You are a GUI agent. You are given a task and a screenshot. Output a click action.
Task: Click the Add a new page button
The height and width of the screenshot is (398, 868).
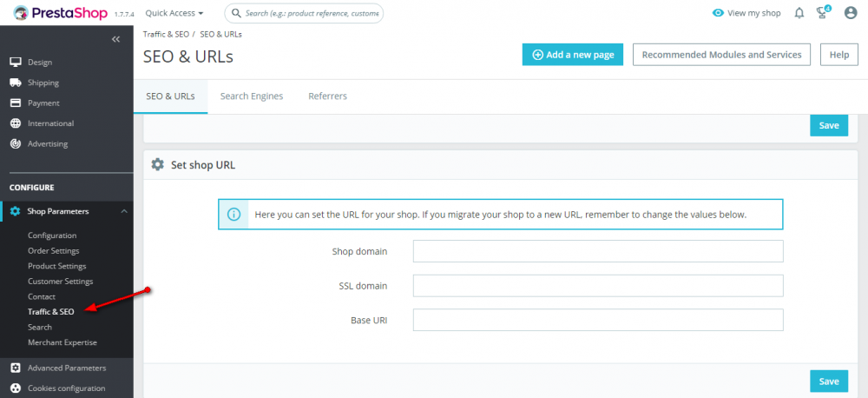click(x=573, y=55)
